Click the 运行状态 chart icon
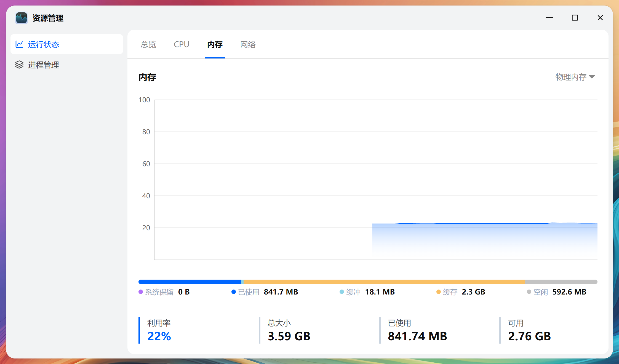The width and height of the screenshot is (619, 364). [19, 44]
